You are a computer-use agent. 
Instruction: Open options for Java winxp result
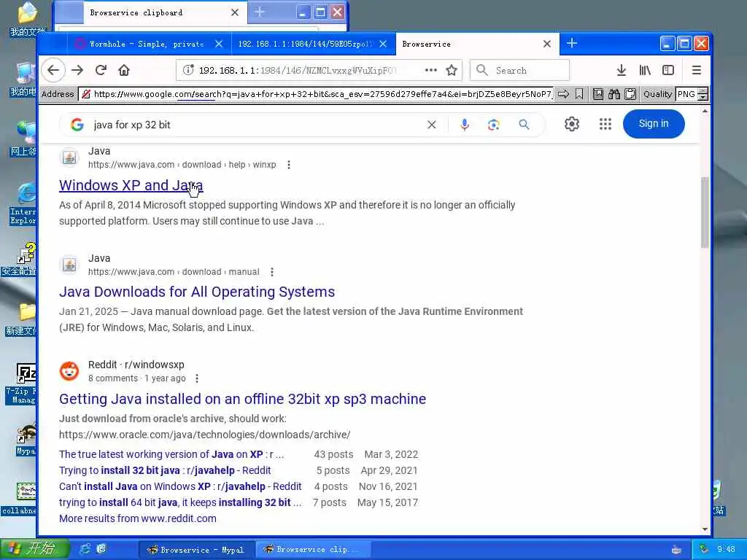(x=289, y=165)
